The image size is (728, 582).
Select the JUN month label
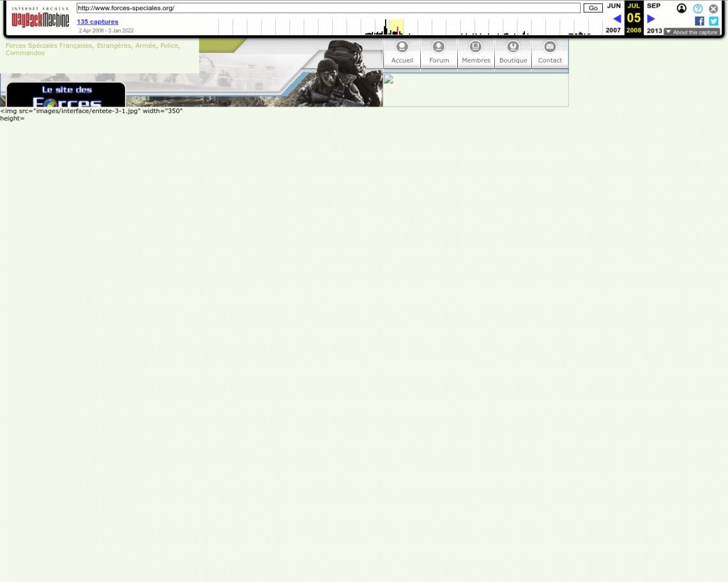[x=614, y=6]
